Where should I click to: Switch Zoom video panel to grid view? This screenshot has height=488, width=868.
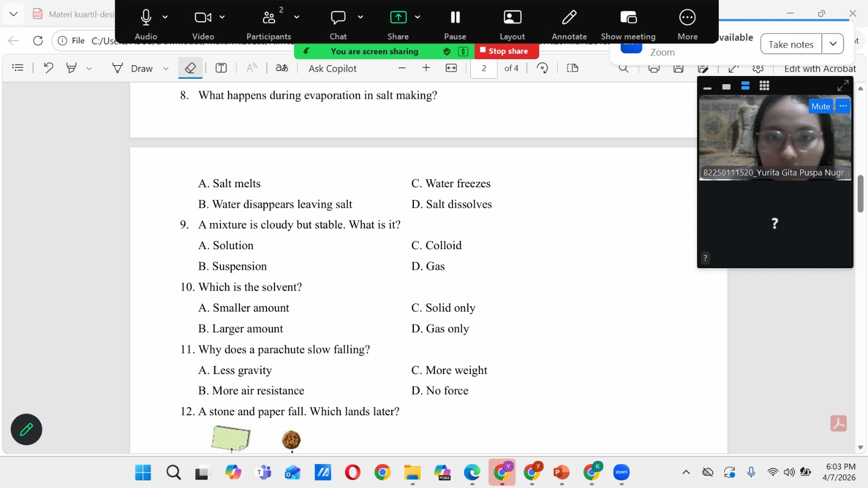pos(764,86)
